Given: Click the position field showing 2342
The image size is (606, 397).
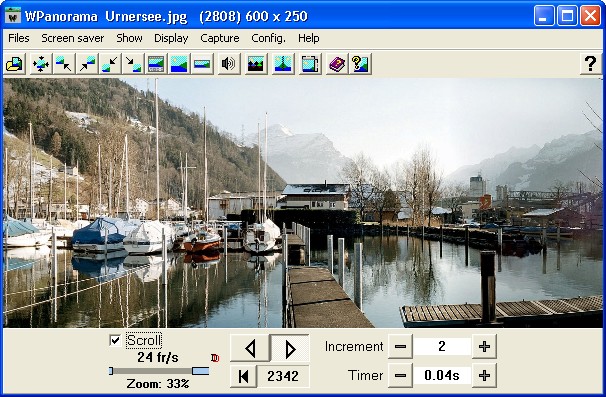Looking at the screenshot, I should [x=283, y=376].
